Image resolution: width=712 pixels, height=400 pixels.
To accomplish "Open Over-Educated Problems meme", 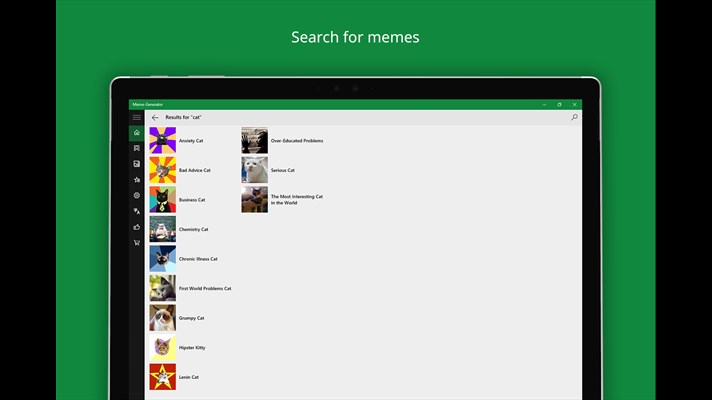I will click(296, 141).
